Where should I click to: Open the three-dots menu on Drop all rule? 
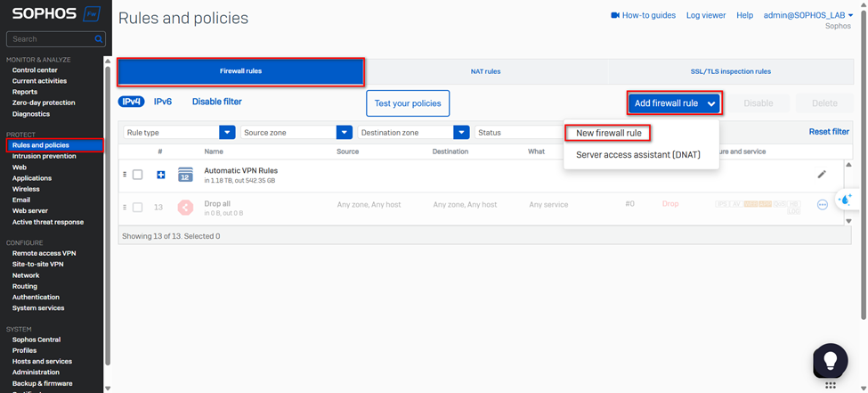[x=822, y=205]
